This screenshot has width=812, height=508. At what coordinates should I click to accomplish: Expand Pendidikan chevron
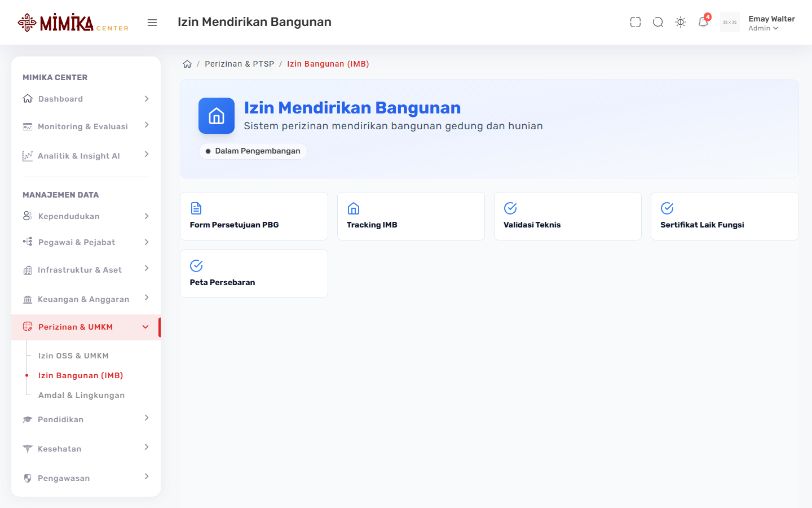tap(147, 418)
